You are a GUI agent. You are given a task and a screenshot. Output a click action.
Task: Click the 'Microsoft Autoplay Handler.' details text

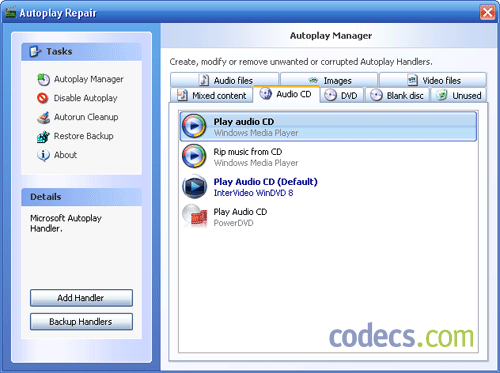(x=66, y=223)
